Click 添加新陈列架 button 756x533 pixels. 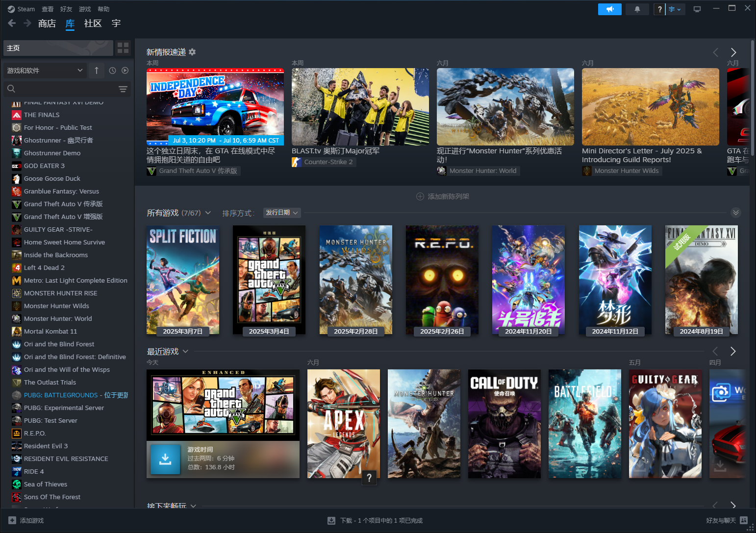(443, 196)
